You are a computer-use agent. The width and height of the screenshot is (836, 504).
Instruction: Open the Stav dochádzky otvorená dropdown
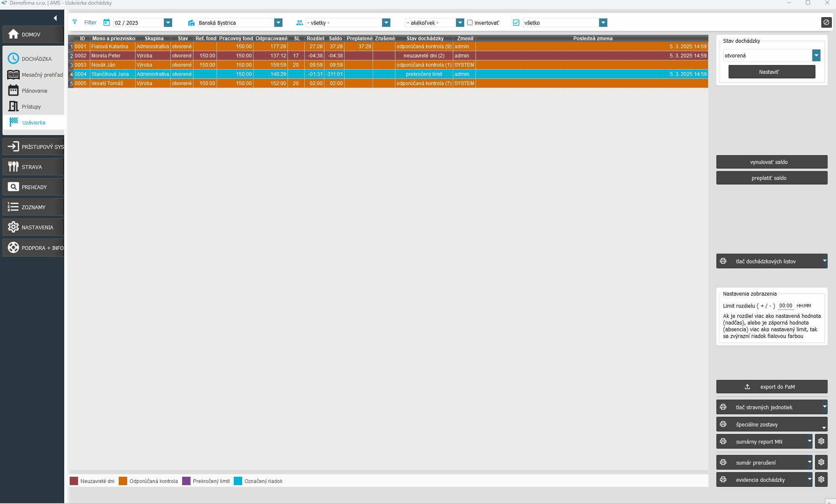coord(816,55)
